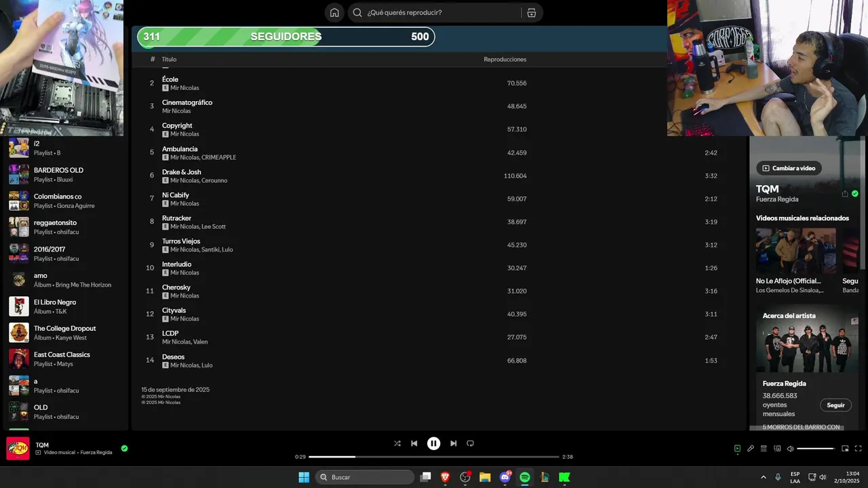The height and width of the screenshot is (488, 868).
Task: Toggle shuffle playback
Action: tap(397, 443)
